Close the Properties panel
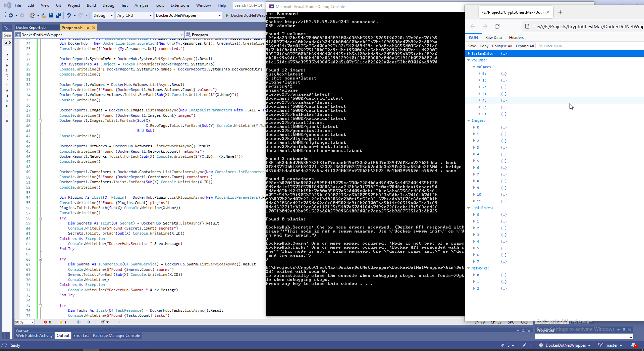This screenshot has height=351, width=644. point(630,330)
